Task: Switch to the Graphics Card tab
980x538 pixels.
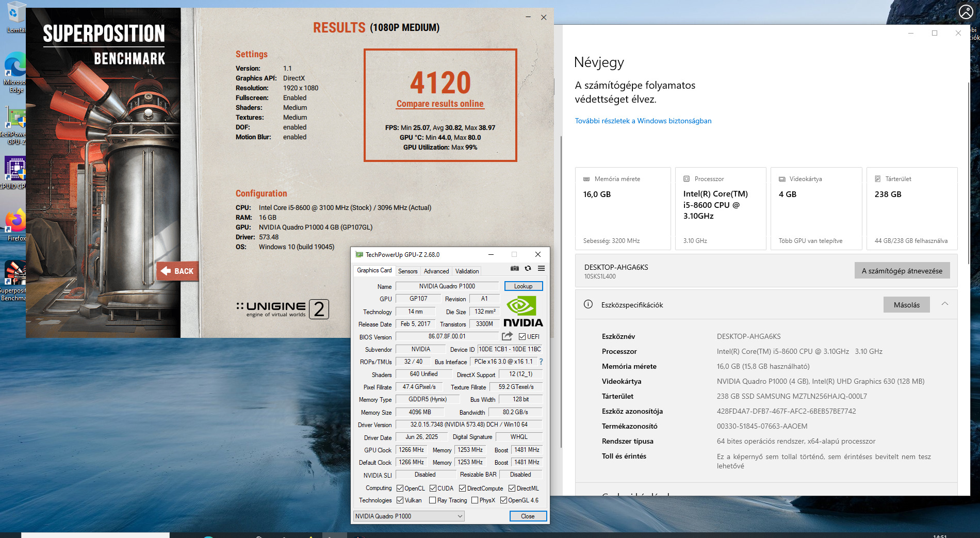Action: point(374,270)
